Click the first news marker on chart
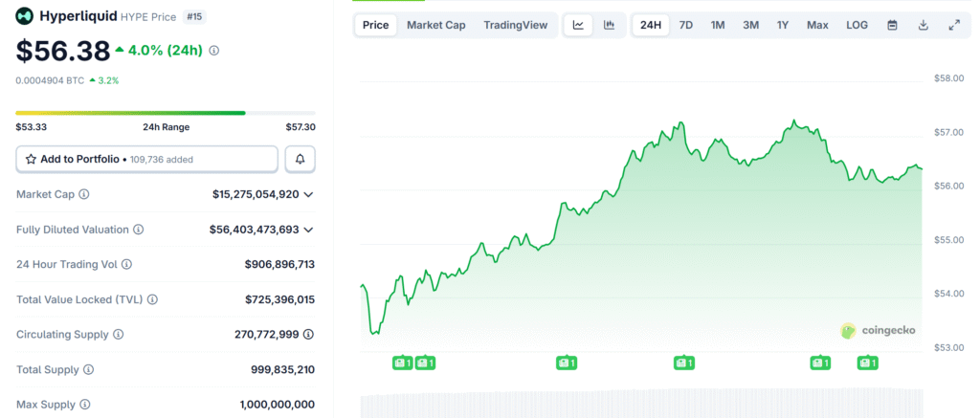 [403, 363]
